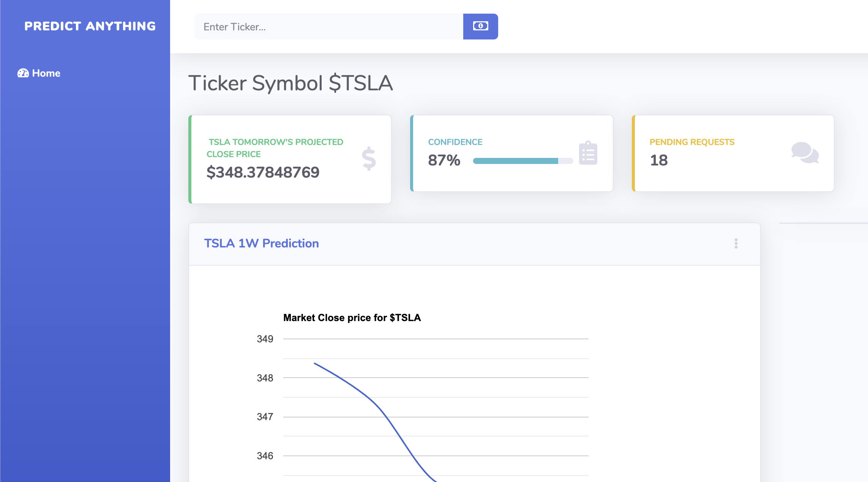Click the Enter Ticker input field
Screen dimensions: 868x482
(x=328, y=27)
